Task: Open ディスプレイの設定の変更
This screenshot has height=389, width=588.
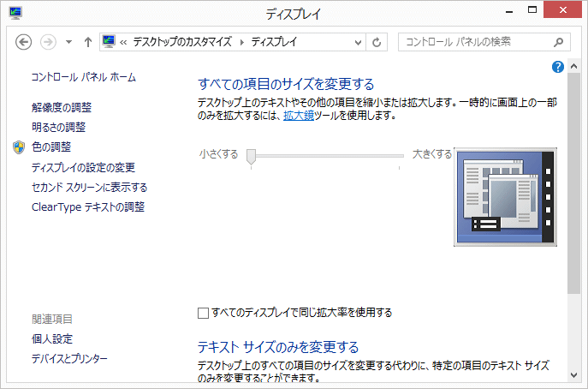Action: (83, 167)
